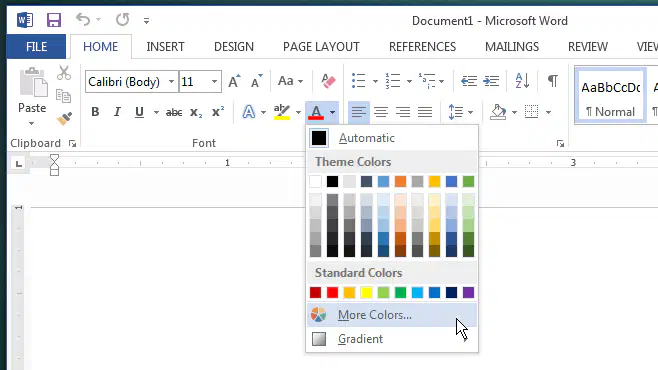Choose Automatic font color
Viewport: 658px width, 370px height.
(x=392, y=138)
